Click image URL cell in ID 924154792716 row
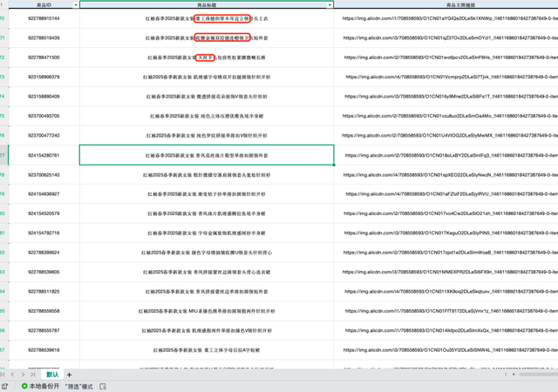This screenshot has height=392, width=558. click(x=446, y=233)
